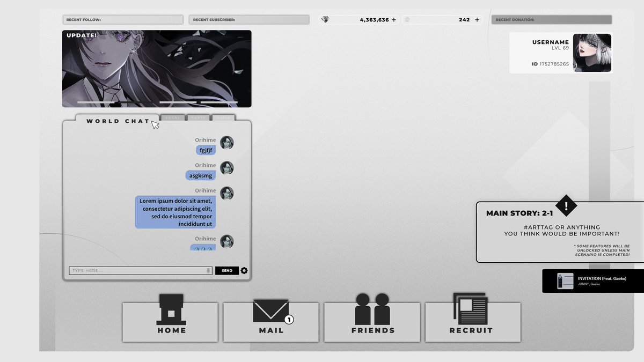Click the #ARTTAG description text
The image size is (644, 362).
tap(562, 231)
